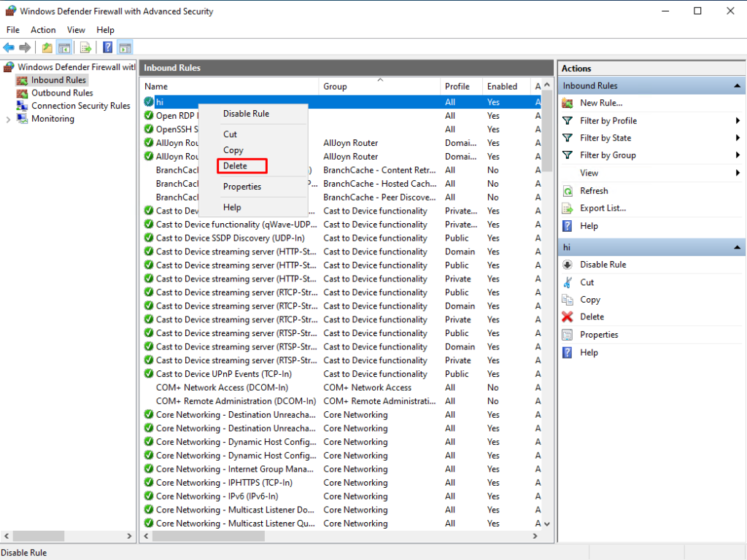Open the View menu in menu bar

76,29
